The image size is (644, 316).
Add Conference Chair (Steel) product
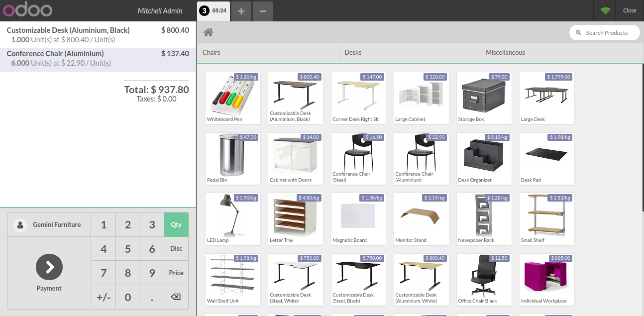pos(358,159)
